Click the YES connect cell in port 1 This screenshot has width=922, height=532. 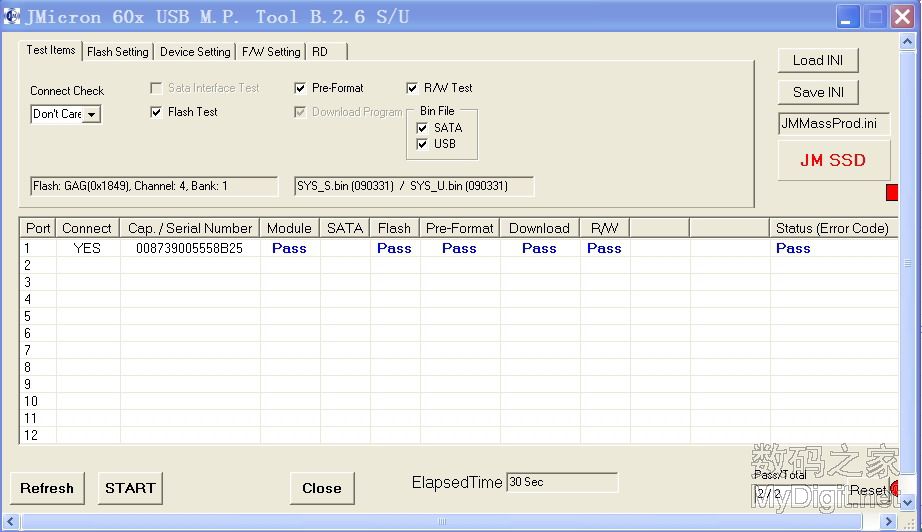tap(87, 248)
